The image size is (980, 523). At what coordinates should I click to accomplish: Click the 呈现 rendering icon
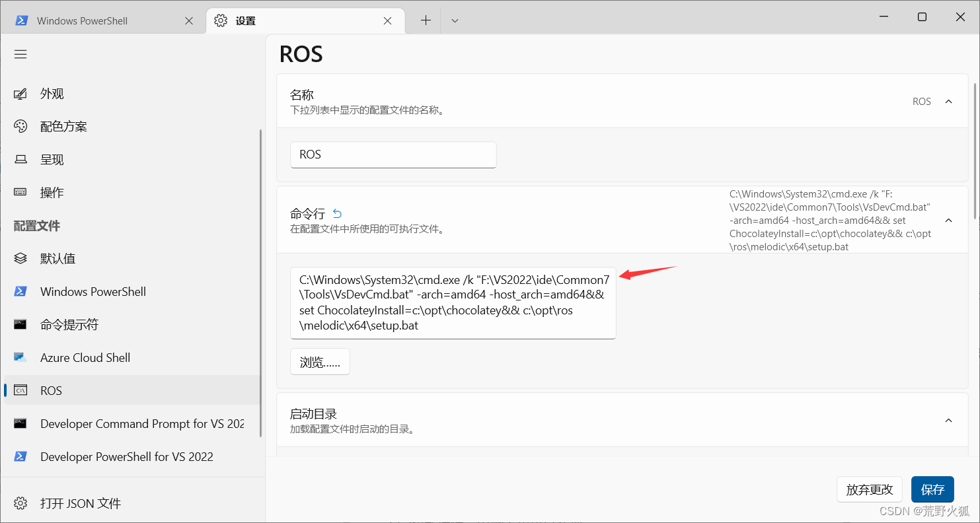click(20, 159)
